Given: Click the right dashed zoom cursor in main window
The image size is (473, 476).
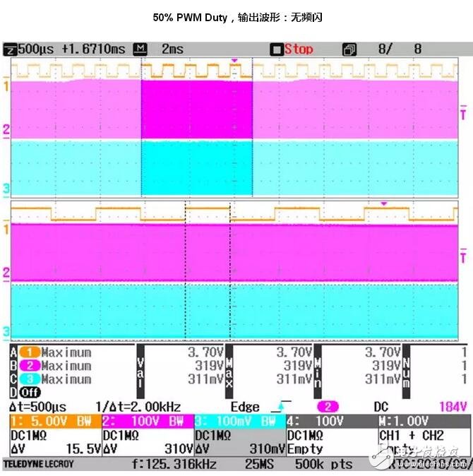Looking at the screenshot, I should pos(253,128).
